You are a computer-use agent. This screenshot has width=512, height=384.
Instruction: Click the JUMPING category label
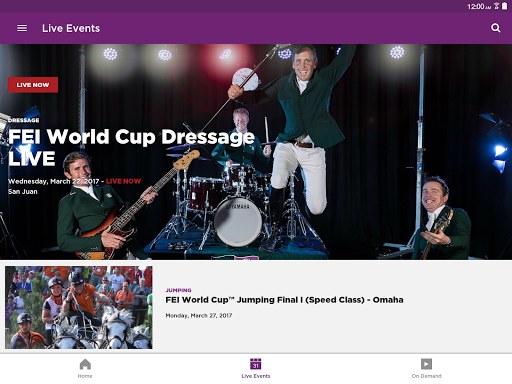178,290
